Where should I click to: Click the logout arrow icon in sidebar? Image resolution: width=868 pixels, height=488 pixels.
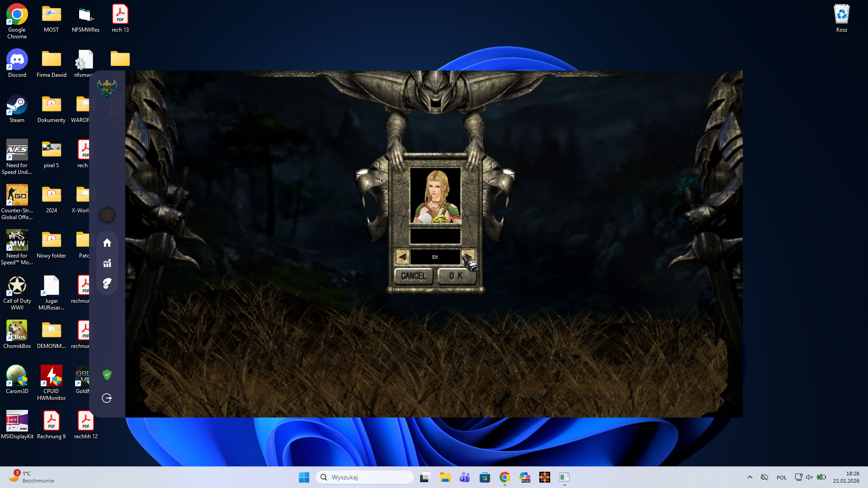pyautogui.click(x=107, y=398)
